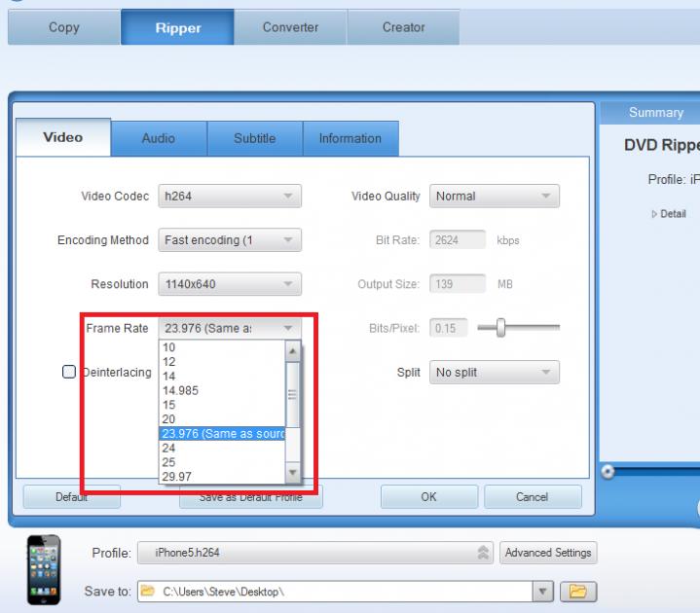The height and width of the screenshot is (613, 700).
Task: Click the yellow browse folder icon
Action: pyautogui.click(x=579, y=592)
